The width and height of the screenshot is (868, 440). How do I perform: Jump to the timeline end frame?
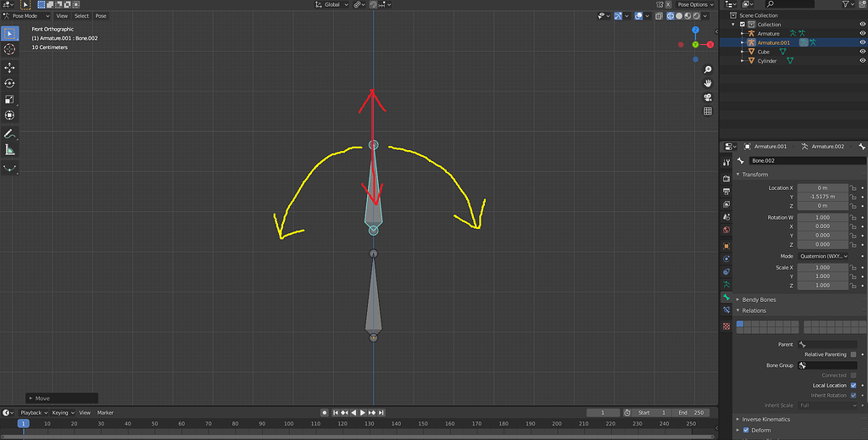click(381, 412)
